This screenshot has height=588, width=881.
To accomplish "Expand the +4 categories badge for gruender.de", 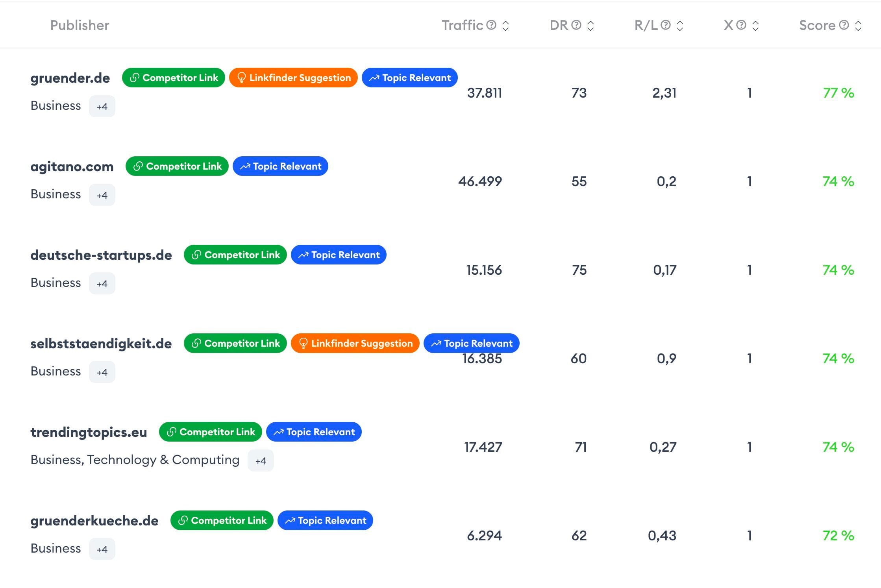I will tap(102, 105).
